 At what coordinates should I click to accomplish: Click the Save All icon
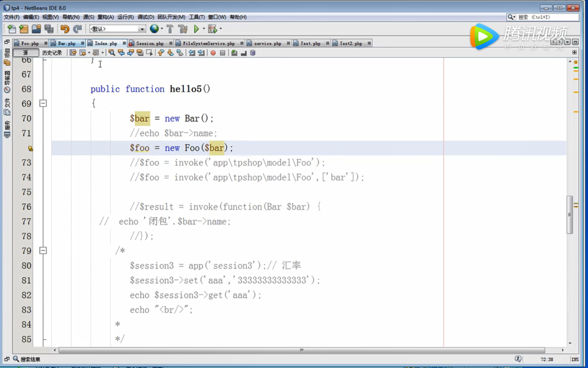click(49, 29)
